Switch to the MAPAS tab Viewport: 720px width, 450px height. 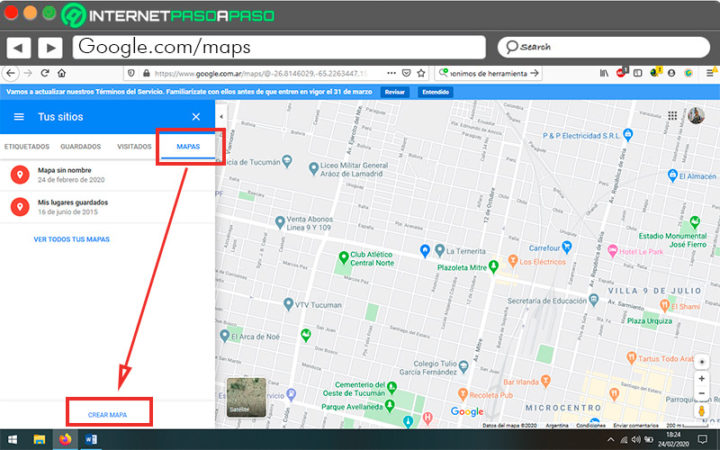(188, 146)
